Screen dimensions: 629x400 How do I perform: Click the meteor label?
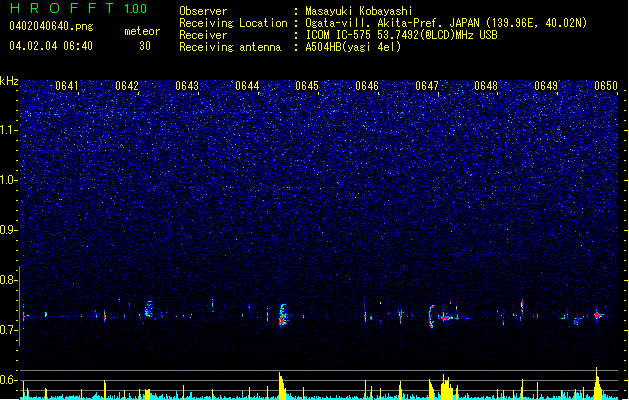[142, 31]
